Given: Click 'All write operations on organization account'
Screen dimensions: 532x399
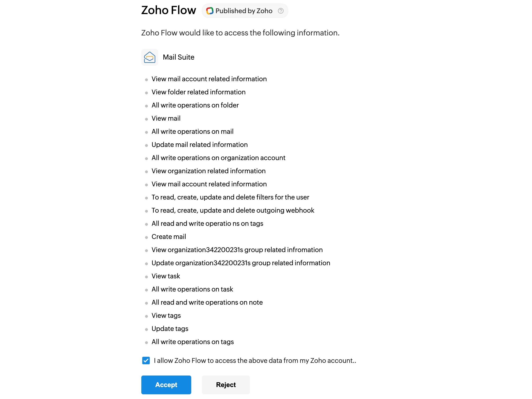Looking at the screenshot, I should [x=218, y=158].
